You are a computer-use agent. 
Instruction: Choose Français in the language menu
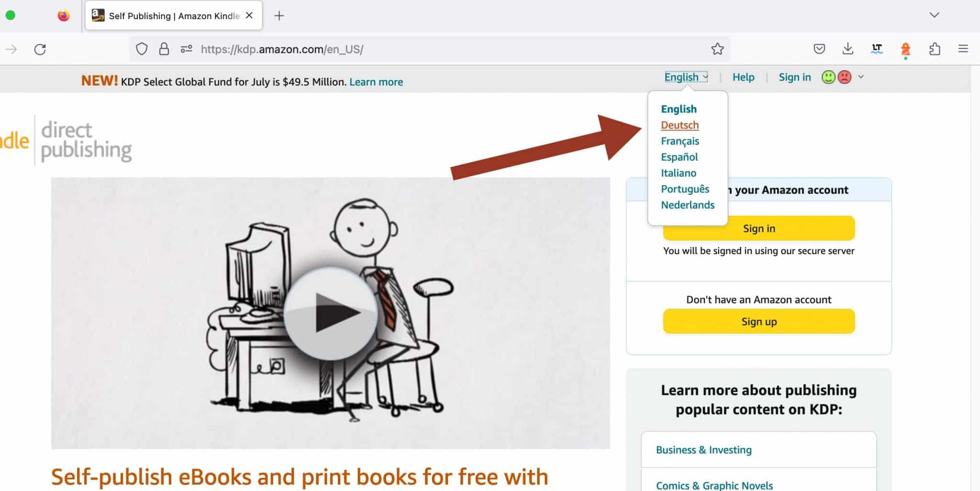(x=680, y=141)
